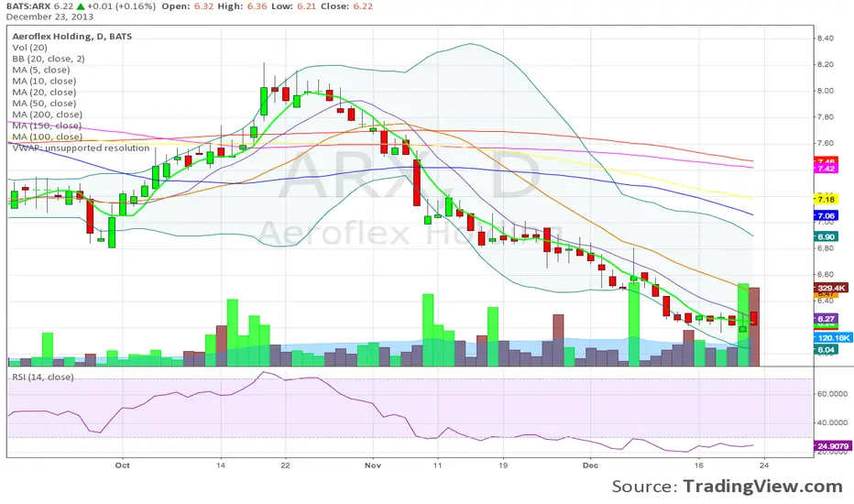Click the RSI (14, close) pane label
854x504 pixels.
42,377
